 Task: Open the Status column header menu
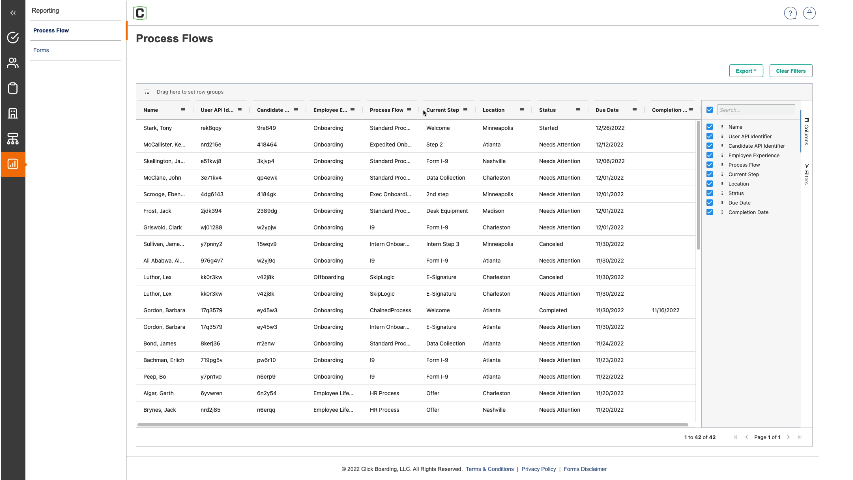click(578, 110)
